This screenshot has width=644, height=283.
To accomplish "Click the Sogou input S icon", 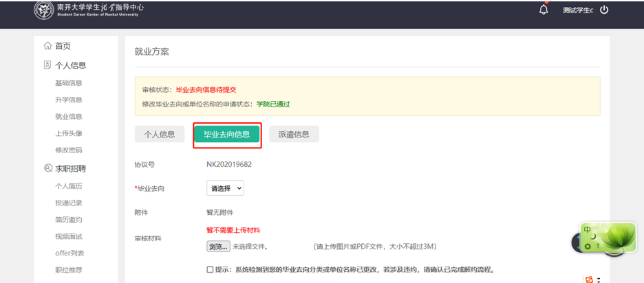I will coord(588,279).
